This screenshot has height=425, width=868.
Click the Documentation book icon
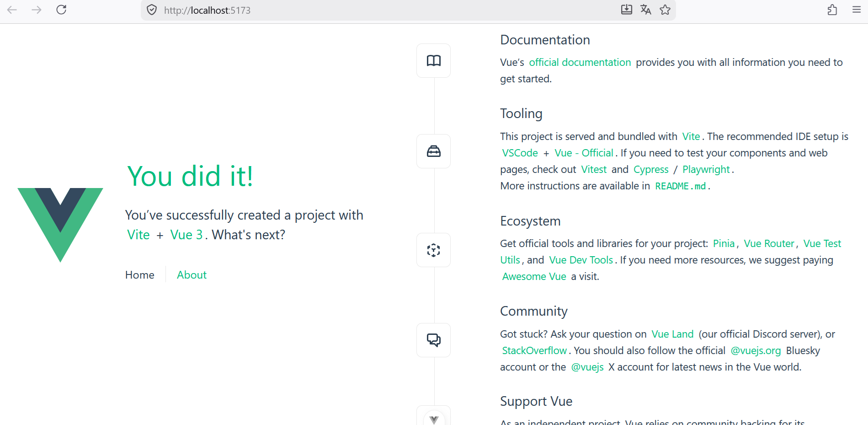433,61
